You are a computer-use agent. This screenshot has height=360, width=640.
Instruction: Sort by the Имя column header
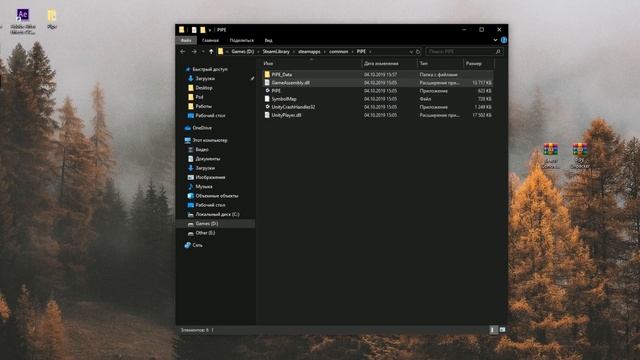[311, 64]
